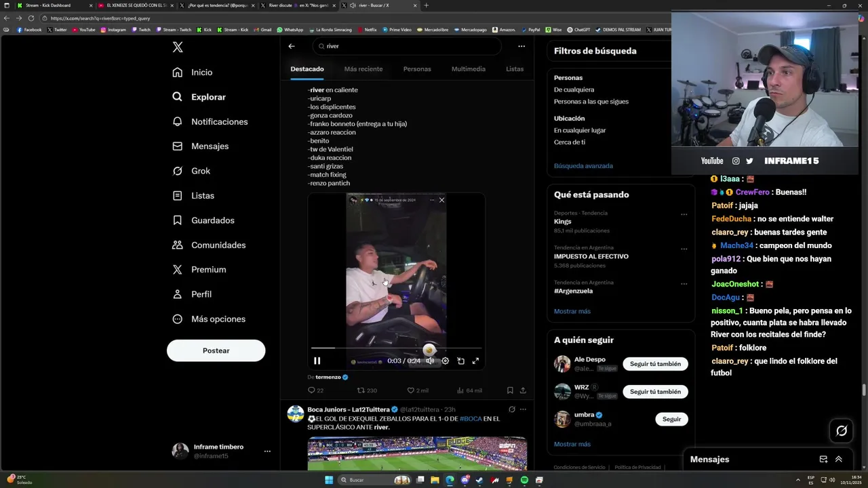Click the back arrow beside the search box
Screen dimensions: 868x488
point(292,46)
